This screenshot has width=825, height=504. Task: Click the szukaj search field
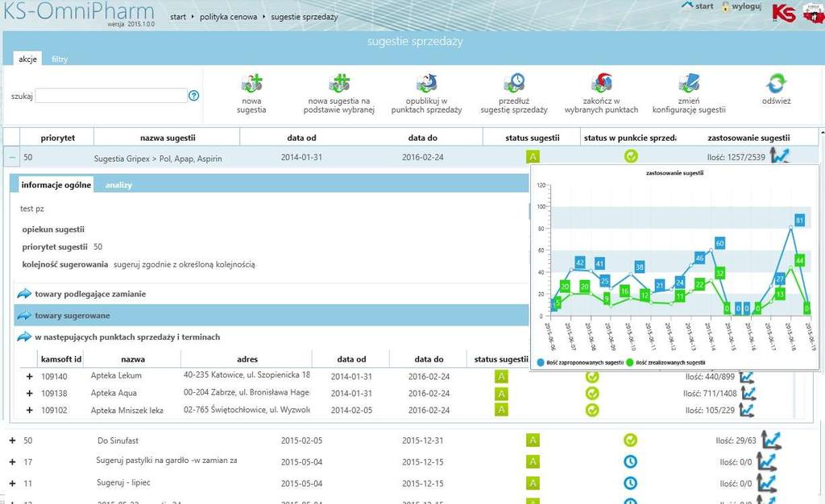[x=111, y=96]
